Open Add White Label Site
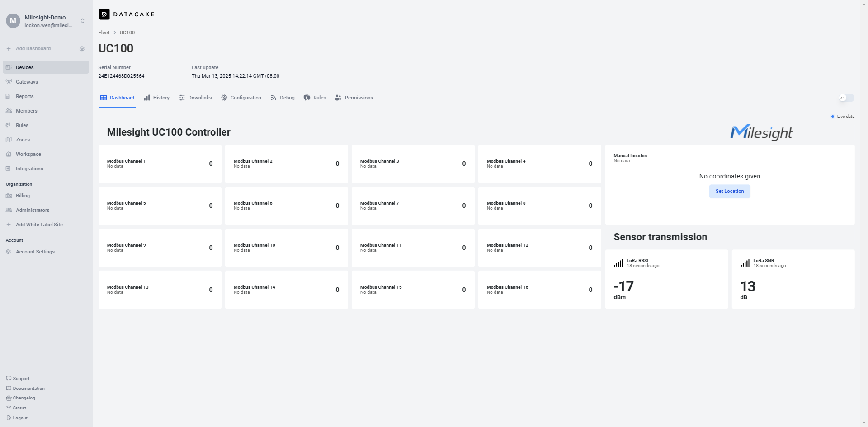This screenshot has height=427, width=868. [39, 225]
